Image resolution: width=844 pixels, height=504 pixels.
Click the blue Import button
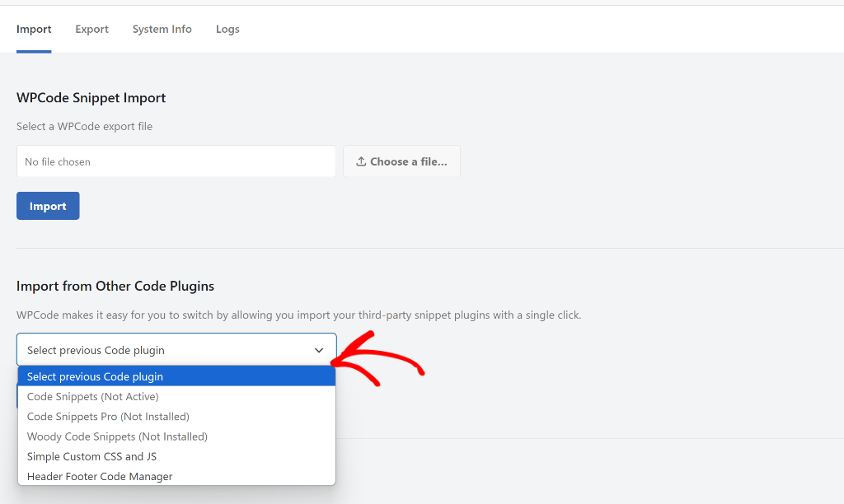pyautogui.click(x=48, y=205)
